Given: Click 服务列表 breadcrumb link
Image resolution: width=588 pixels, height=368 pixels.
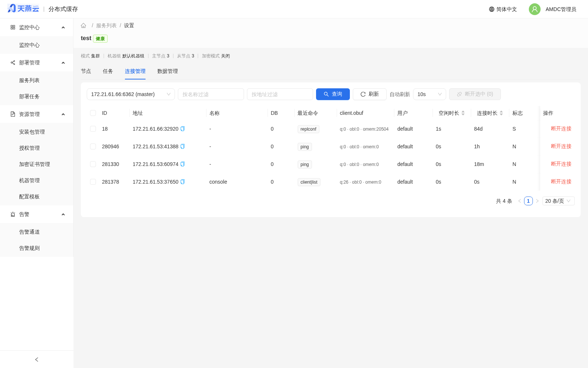Looking at the screenshot, I should [107, 25].
